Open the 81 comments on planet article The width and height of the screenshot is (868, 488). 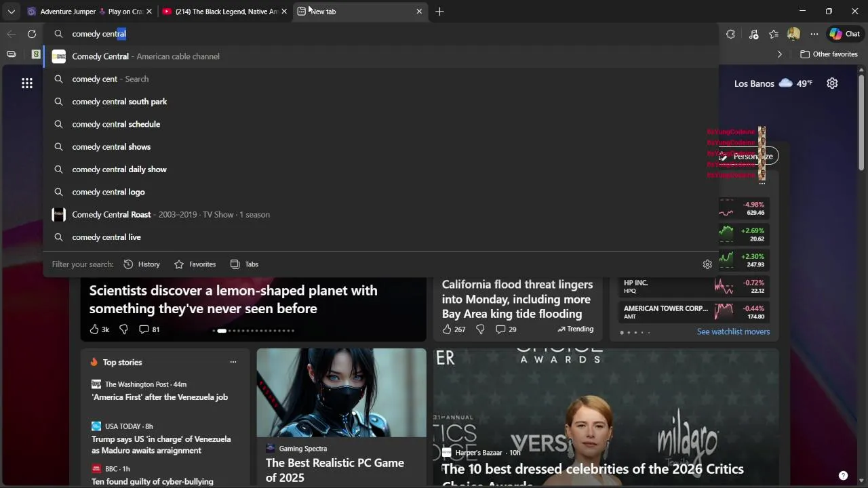149,329
